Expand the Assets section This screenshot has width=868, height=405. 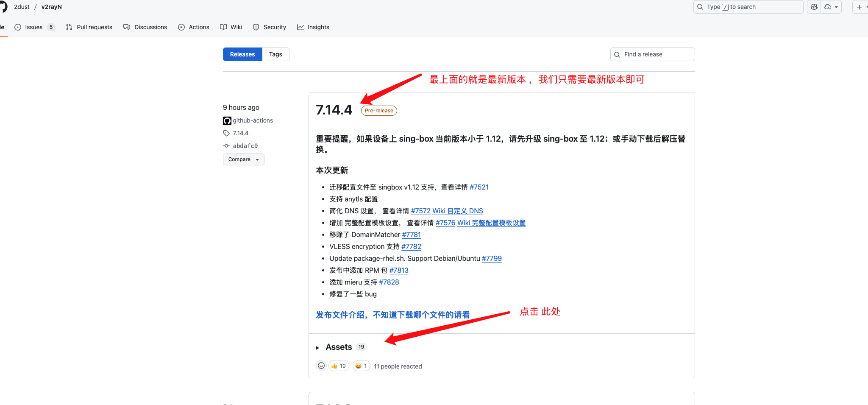pos(338,347)
